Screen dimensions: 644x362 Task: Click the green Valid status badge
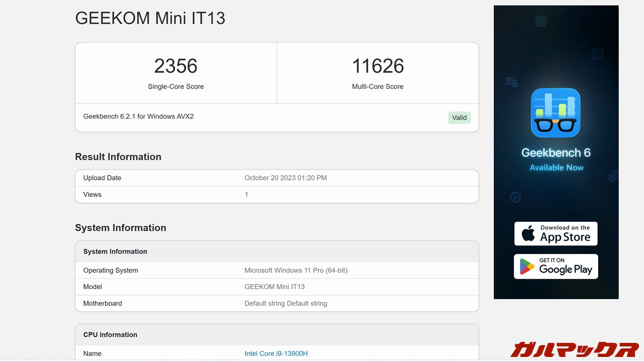tap(459, 117)
